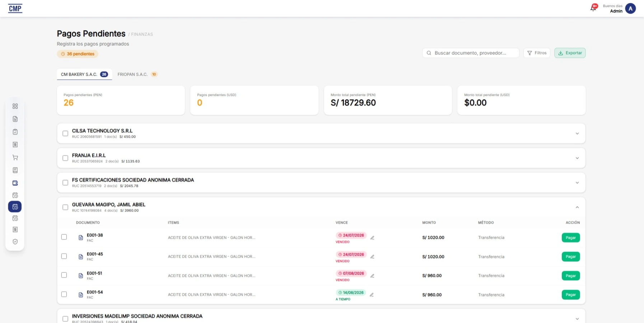The width and height of the screenshot is (644, 323).
Task: Open the wallet icon in sidebar
Action: pyautogui.click(x=15, y=183)
